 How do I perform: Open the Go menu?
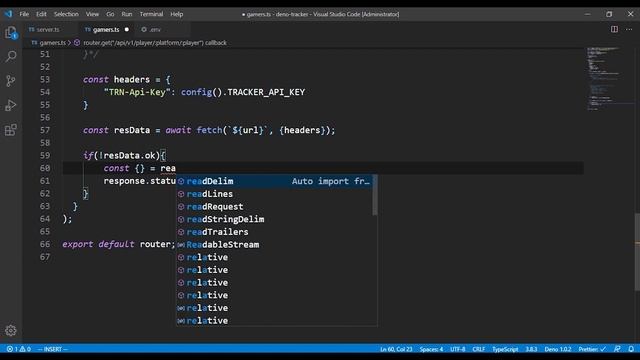pos(110,14)
